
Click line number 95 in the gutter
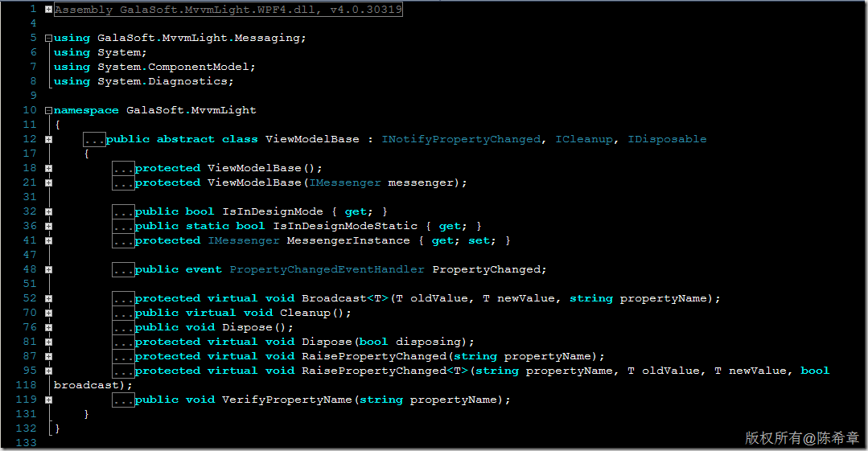pyautogui.click(x=30, y=371)
